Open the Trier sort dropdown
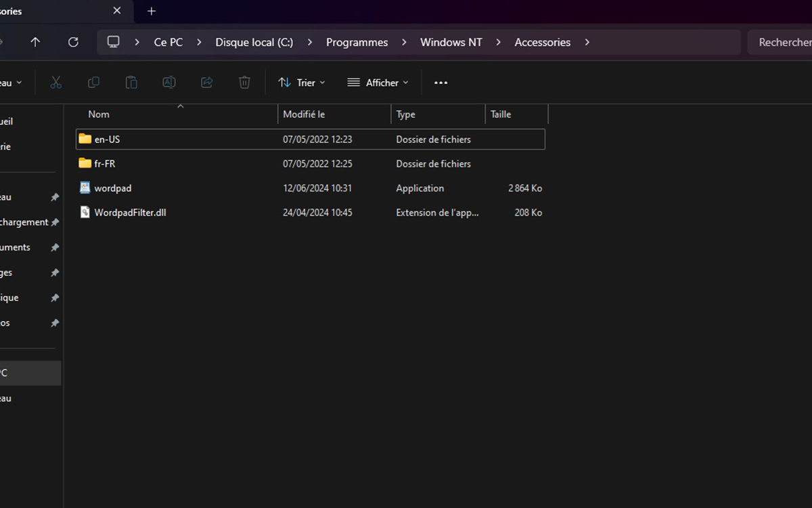The height and width of the screenshot is (508, 812). [x=302, y=83]
